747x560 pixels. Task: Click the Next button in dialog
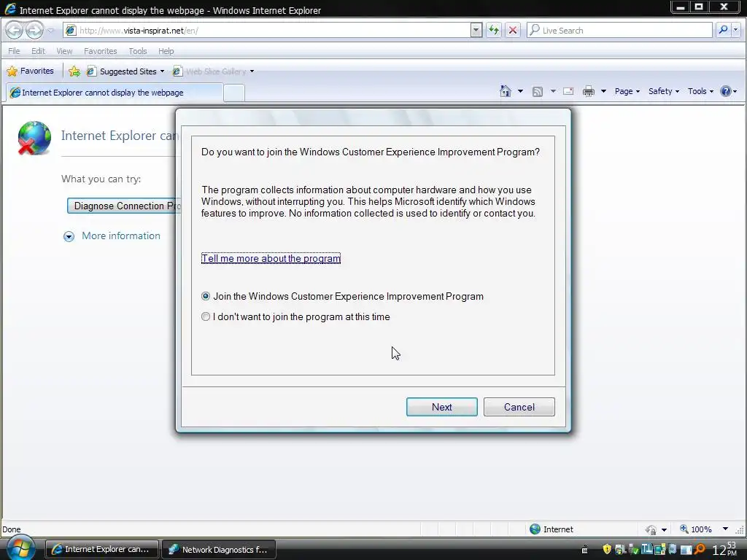(x=441, y=407)
